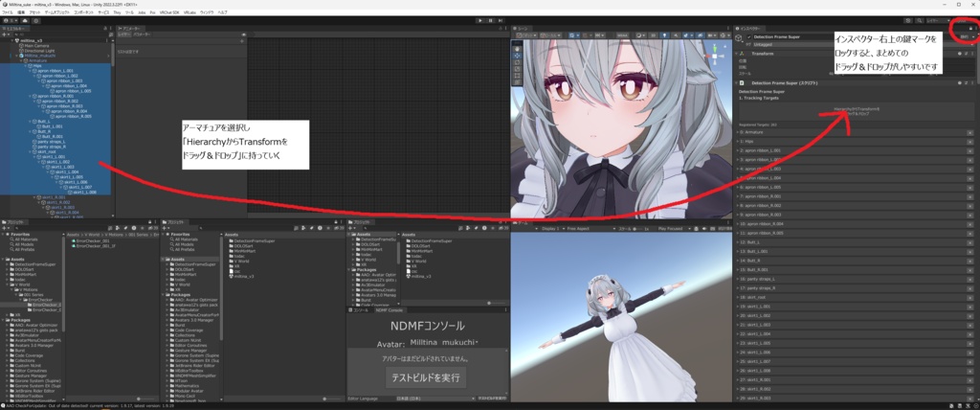The height and width of the screenshot is (410, 980).
Task: Click favorites star icon in first Project panel
Action: [x=142, y=228]
